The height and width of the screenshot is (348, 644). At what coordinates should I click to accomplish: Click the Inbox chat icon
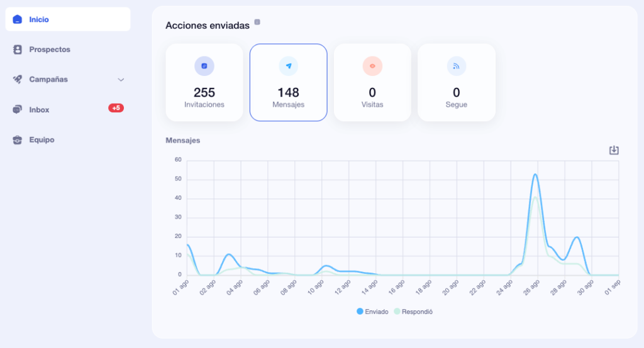point(18,110)
